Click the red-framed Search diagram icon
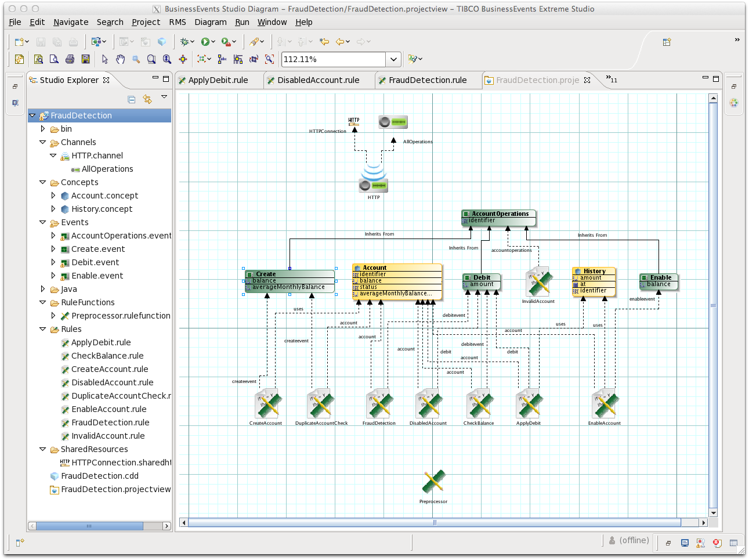Image resolution: width=749 pixels, height=560 pixels. (x=269, y=59)
